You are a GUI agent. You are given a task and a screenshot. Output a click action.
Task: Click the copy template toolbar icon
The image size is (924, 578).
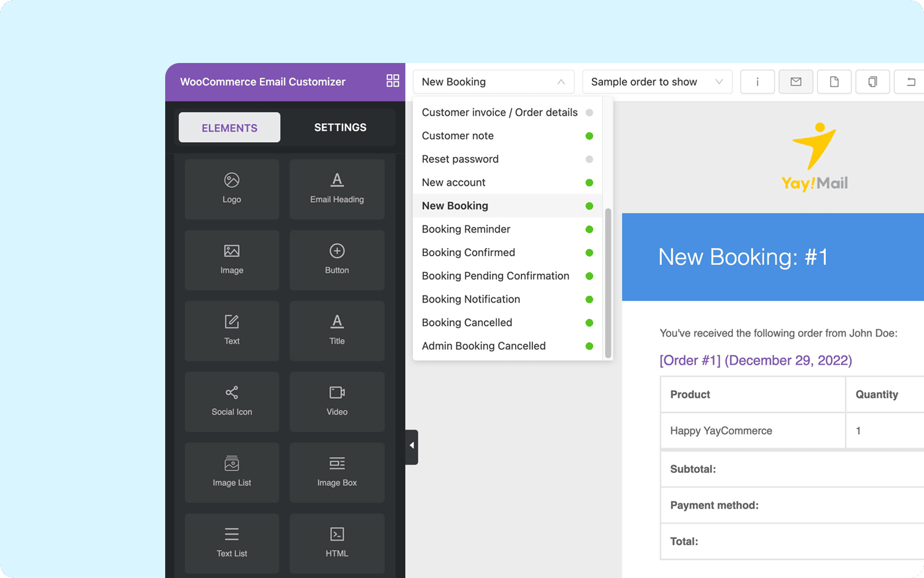[x=873, y=81]
